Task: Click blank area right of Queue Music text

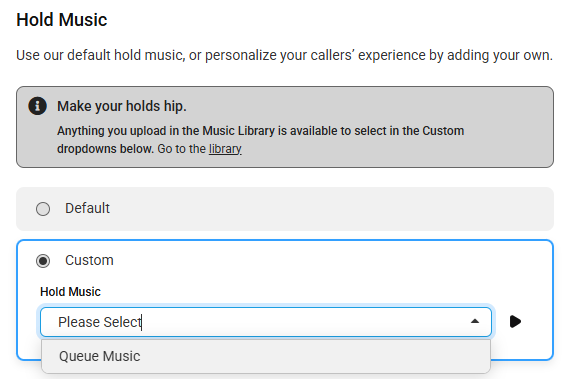Action: point(314,356)
